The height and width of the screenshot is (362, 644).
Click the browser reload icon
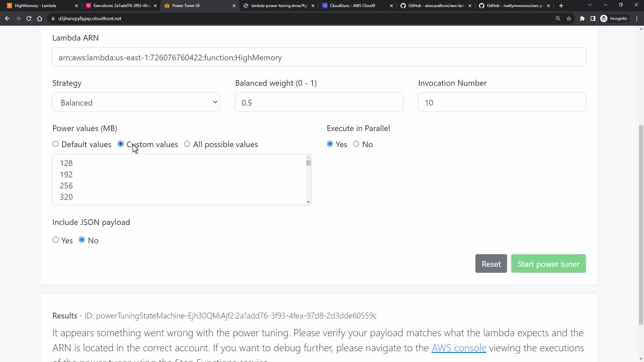tap(29, 18)
